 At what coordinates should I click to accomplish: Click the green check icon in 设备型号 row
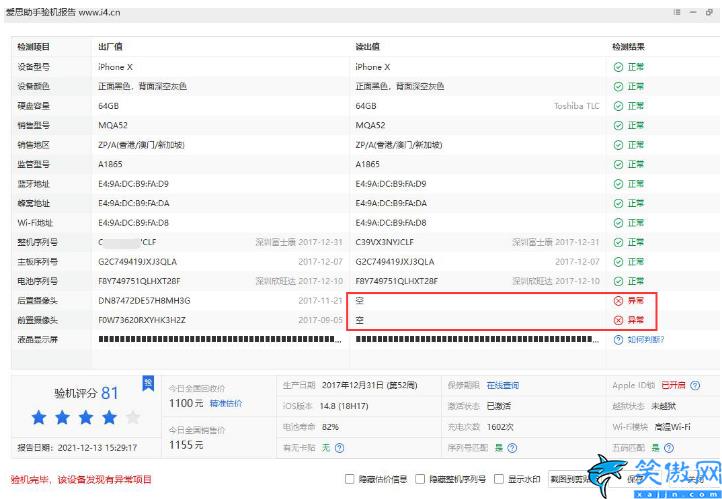(618, 67)
